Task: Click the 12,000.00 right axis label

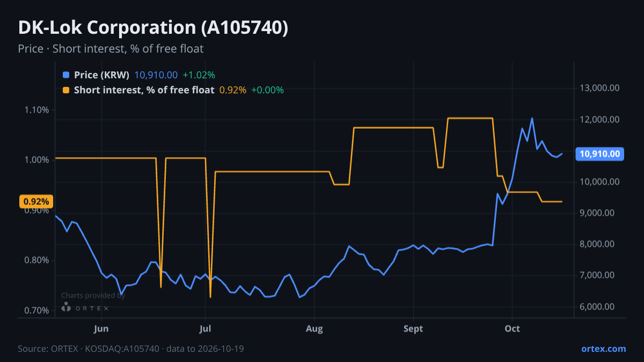Action: point(600,119)
